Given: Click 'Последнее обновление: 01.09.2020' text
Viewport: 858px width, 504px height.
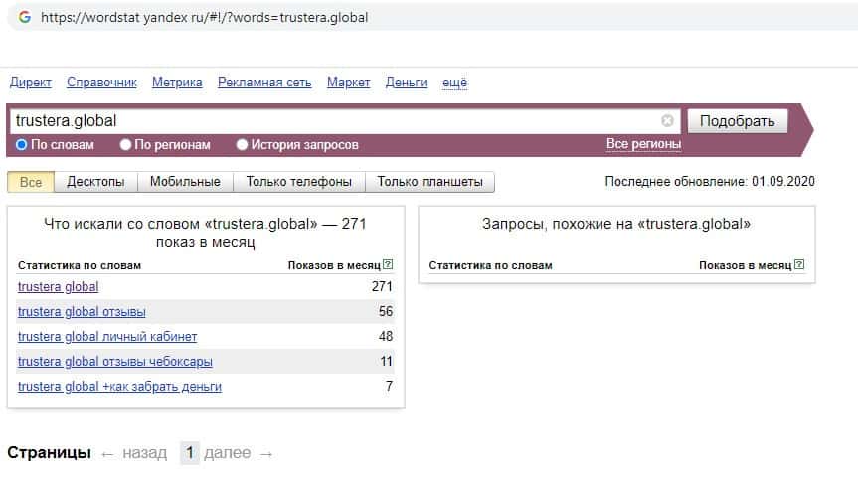Looking at the screenshot, I should pyautogui.click(x=710, y=182).
